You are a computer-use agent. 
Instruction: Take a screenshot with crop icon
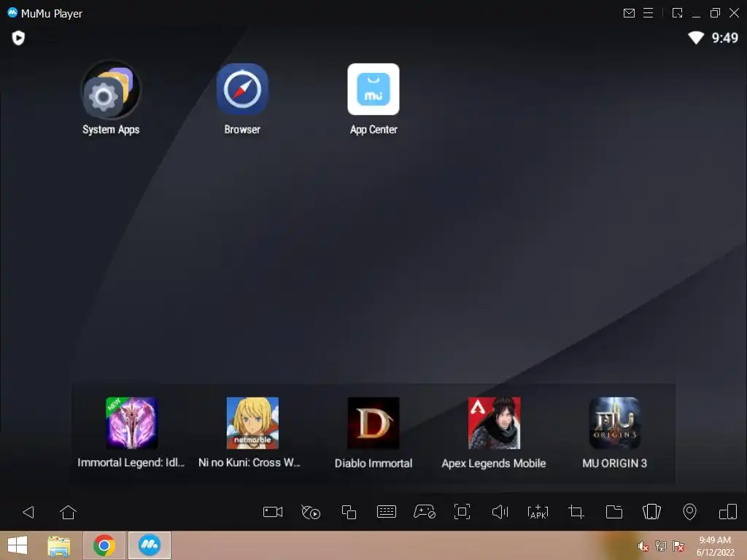[576, 512]
